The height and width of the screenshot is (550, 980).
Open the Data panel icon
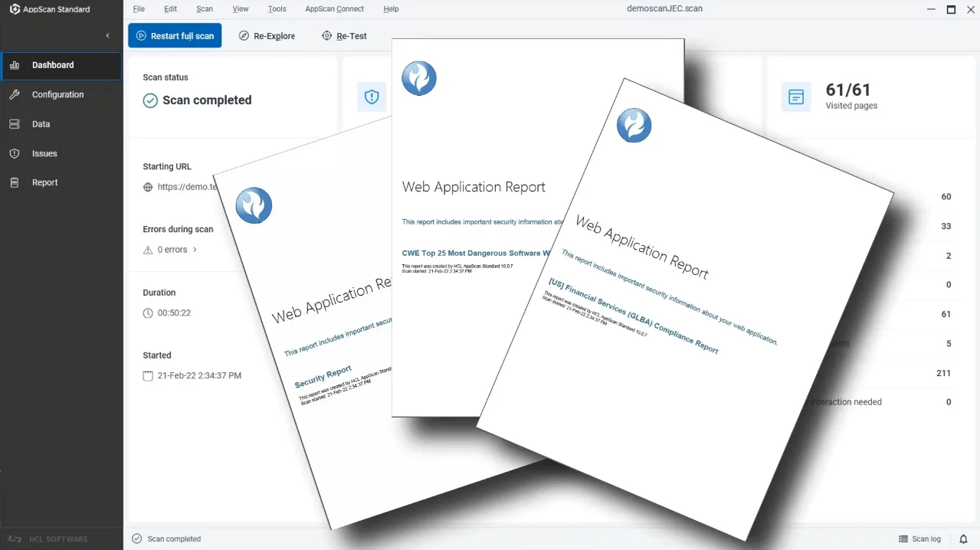pos(15,123)
